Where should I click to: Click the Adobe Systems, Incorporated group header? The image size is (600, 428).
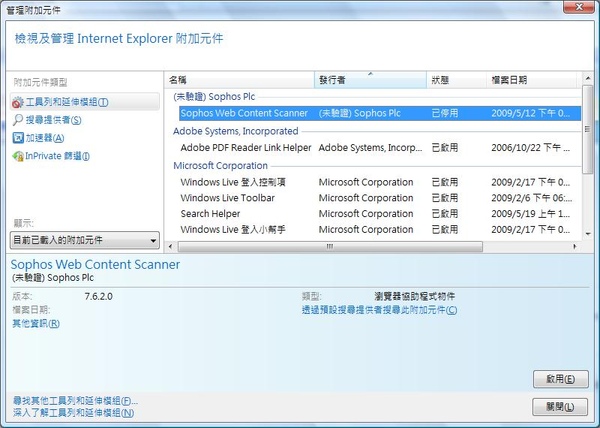coord(235,131)
